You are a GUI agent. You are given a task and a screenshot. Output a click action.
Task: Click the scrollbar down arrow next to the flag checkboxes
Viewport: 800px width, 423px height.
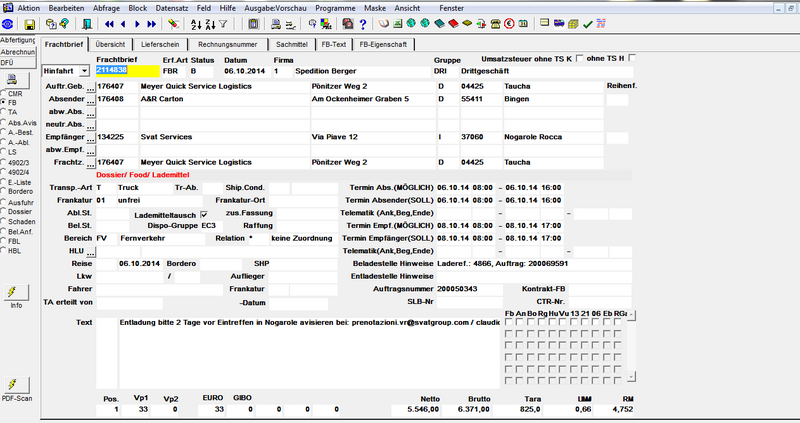[x=632, y=377]
